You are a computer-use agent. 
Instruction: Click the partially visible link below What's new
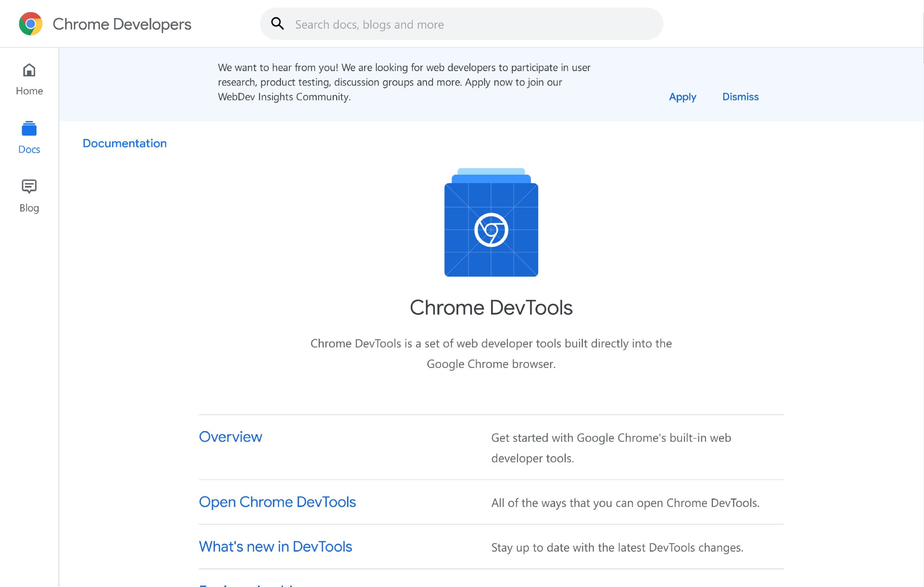point(245,585)
